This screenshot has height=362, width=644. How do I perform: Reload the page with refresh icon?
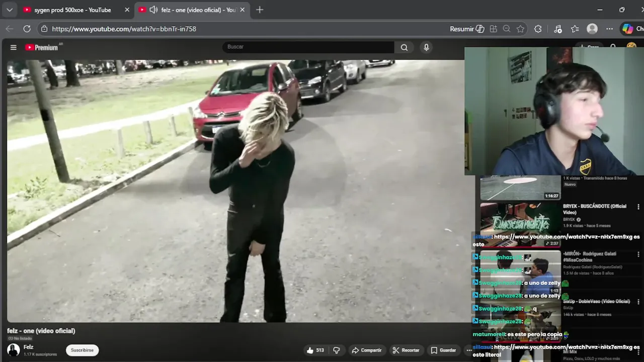(27, 29)
